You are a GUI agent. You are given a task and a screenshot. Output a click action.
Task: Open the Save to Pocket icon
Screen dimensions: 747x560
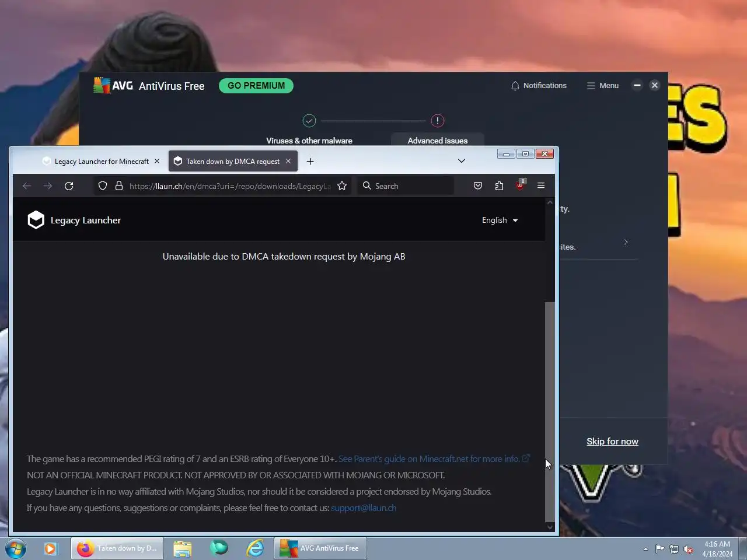point(478,185)
